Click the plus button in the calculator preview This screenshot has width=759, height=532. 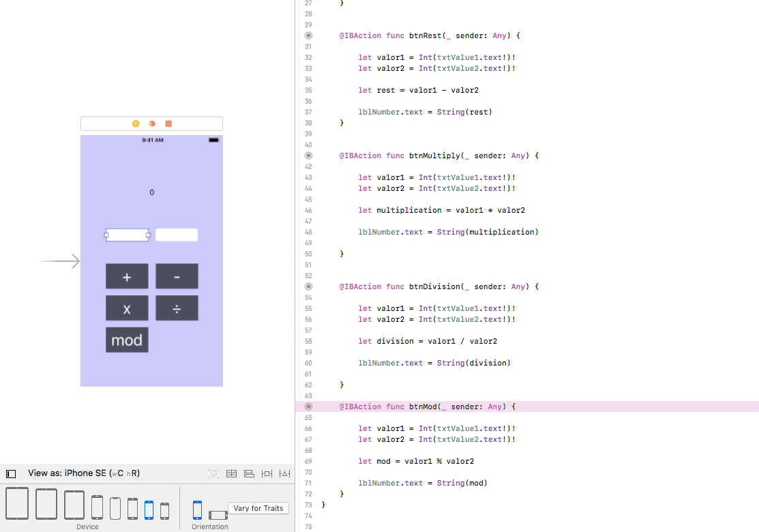click(127, 276)
